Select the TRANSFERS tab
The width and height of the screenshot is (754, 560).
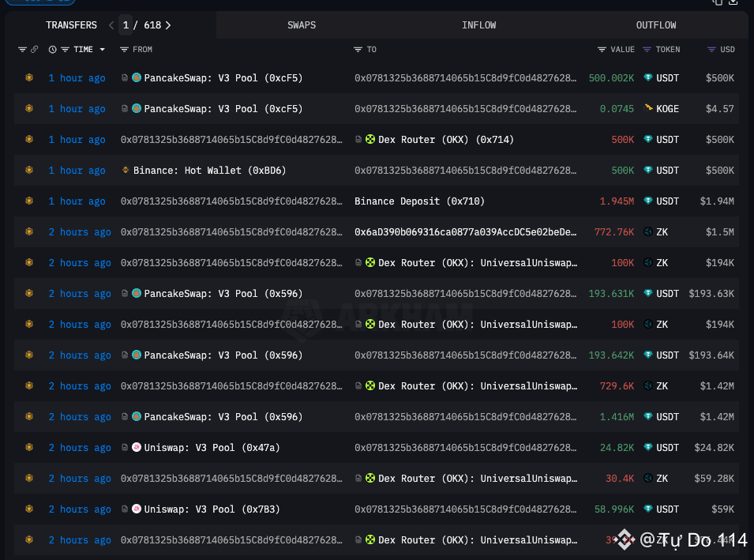click(71, 25)
